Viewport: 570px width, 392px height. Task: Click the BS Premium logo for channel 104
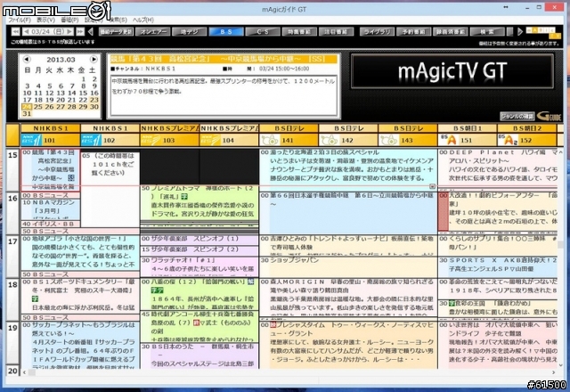point(210,140)
